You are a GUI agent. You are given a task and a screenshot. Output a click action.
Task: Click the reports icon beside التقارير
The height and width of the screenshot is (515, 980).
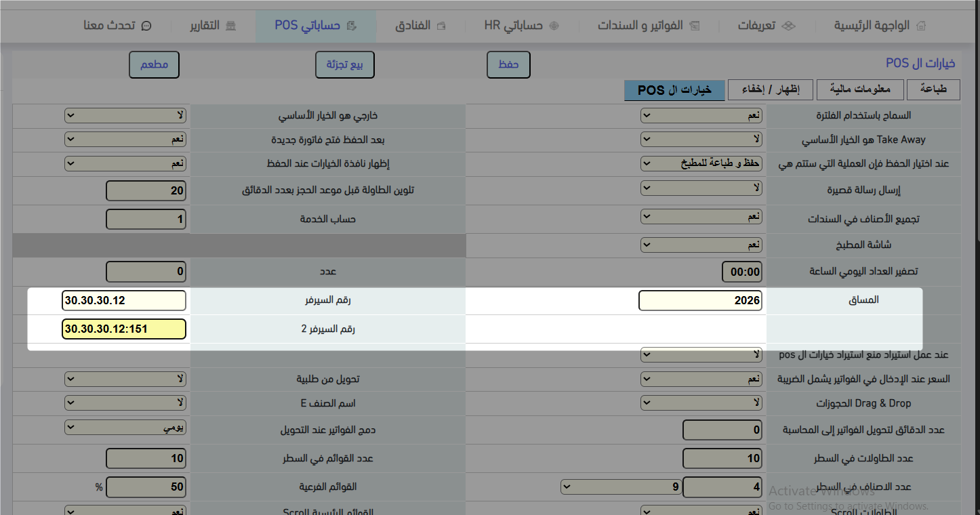click(231, 26)
